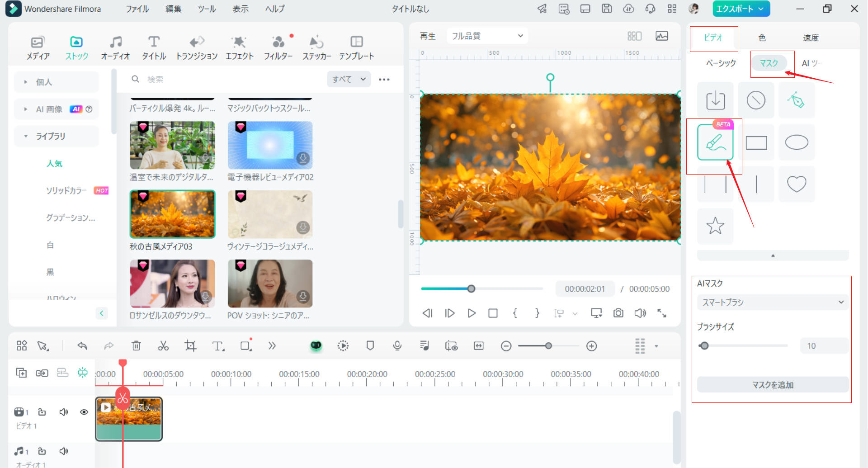Click the preview playback progress slider
This screenshot has width=868, height=468.
click(481, 288)
